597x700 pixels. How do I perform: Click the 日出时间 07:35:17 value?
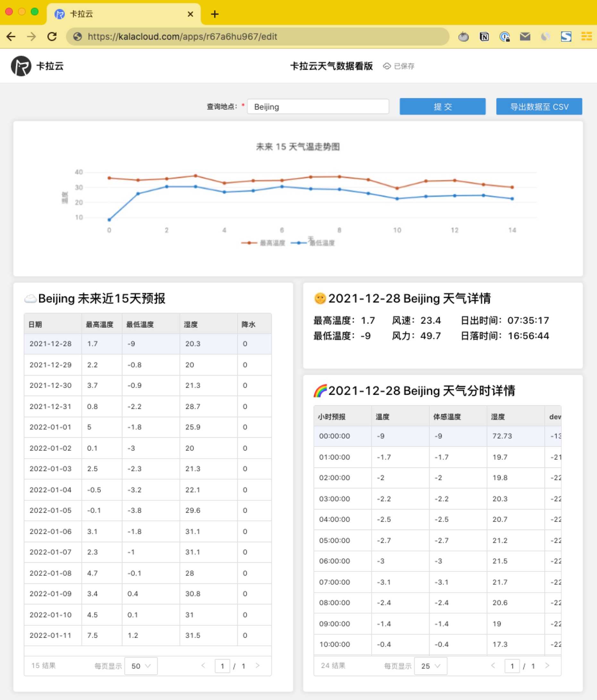pos(528,320)
